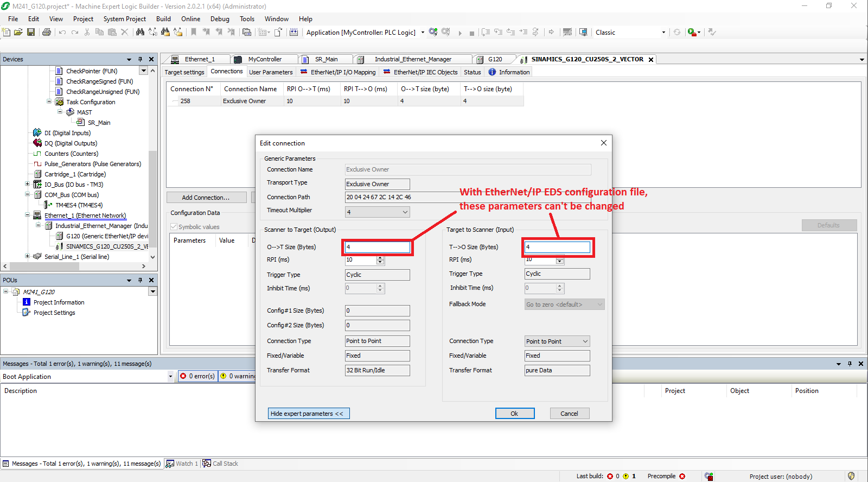868x482 pixels.
Task: Click the Ok button in Edit connection
Action: pos(514,414)
